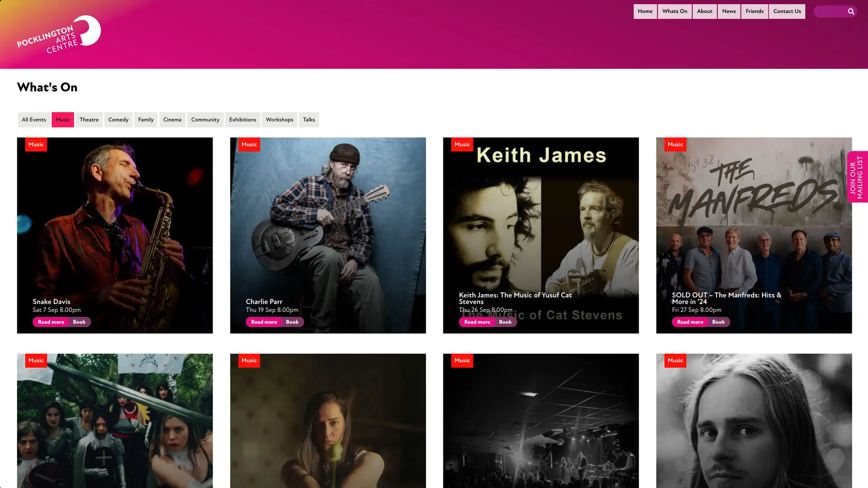Click Thu 19 Sep 8.00pm date text
The height and width of the screenshot is (488, 868).
[272, 310]
